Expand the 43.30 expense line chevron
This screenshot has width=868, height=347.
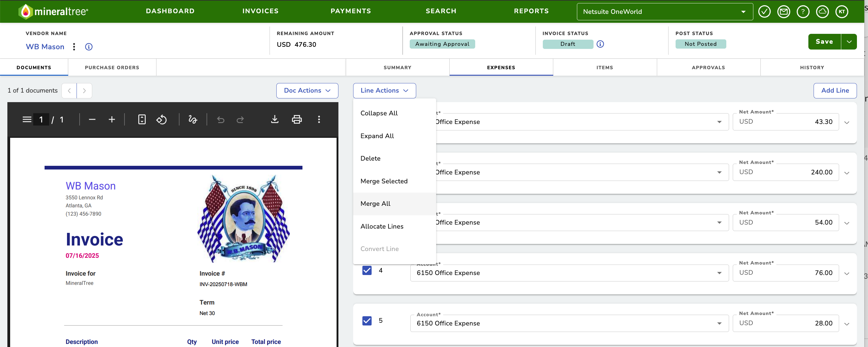click(x=846, y=122)
